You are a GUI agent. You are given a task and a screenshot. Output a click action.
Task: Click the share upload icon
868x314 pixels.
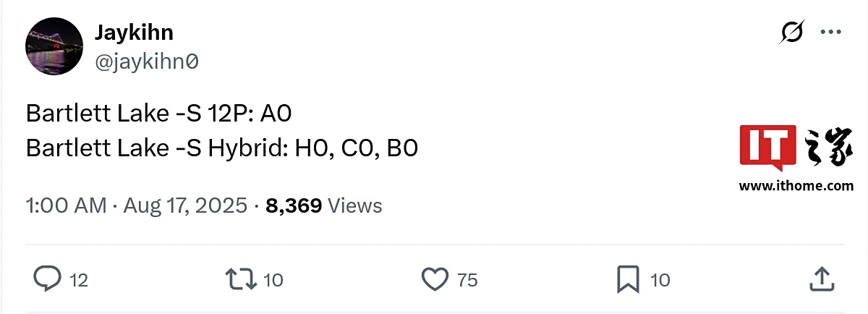[820, 279]
